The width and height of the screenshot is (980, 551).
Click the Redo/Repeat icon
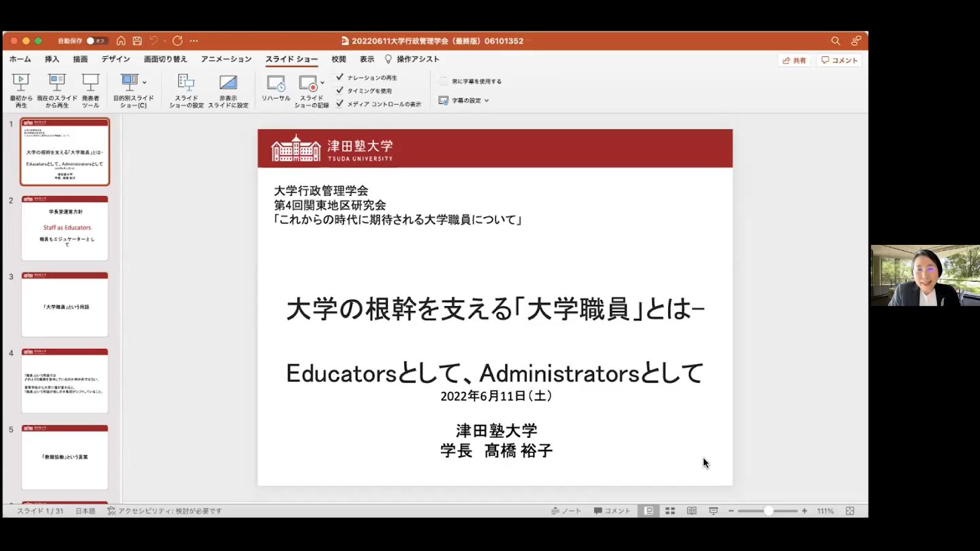(x=178, y=41)
